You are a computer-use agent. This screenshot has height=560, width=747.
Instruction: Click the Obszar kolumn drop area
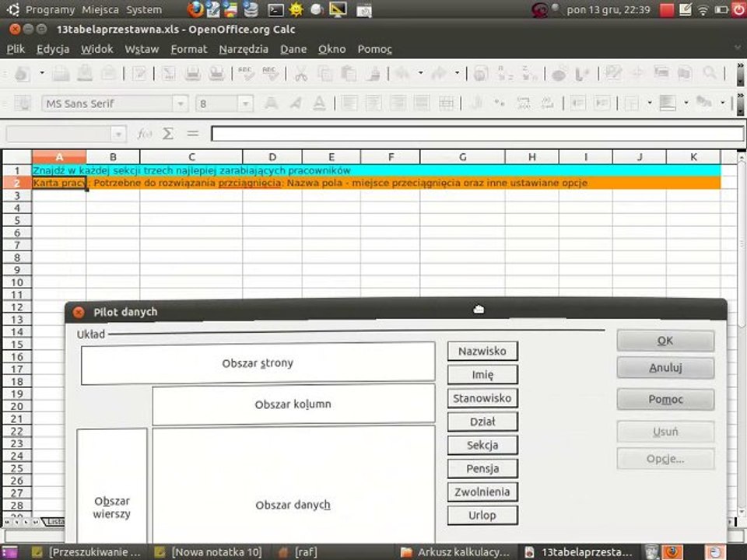click(293, 404)
